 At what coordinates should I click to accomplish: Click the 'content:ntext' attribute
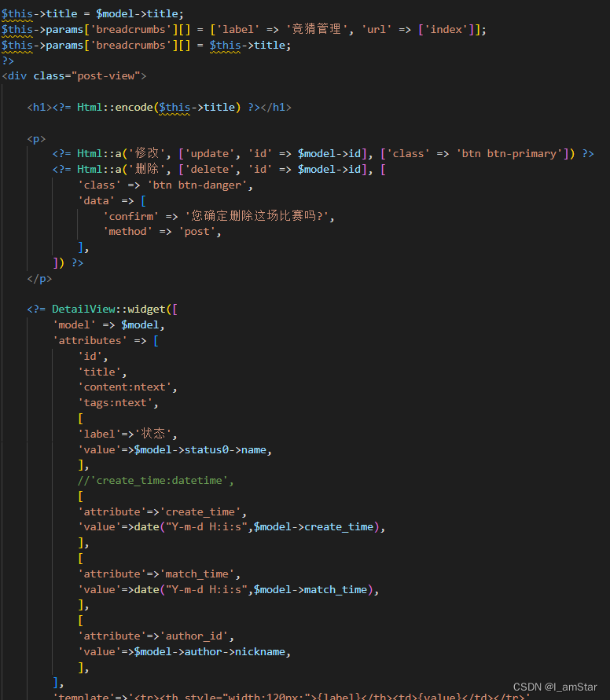124,387
